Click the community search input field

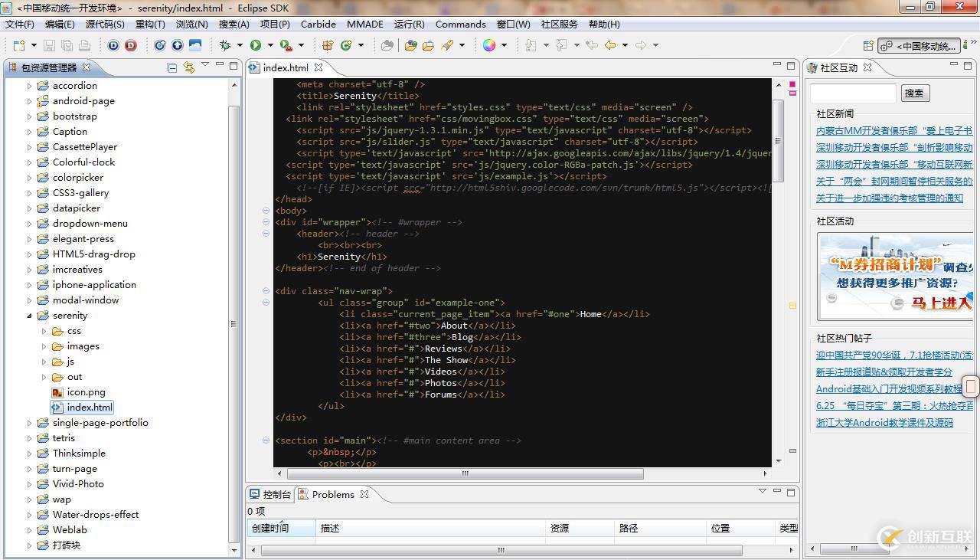[x=853, y=93]
